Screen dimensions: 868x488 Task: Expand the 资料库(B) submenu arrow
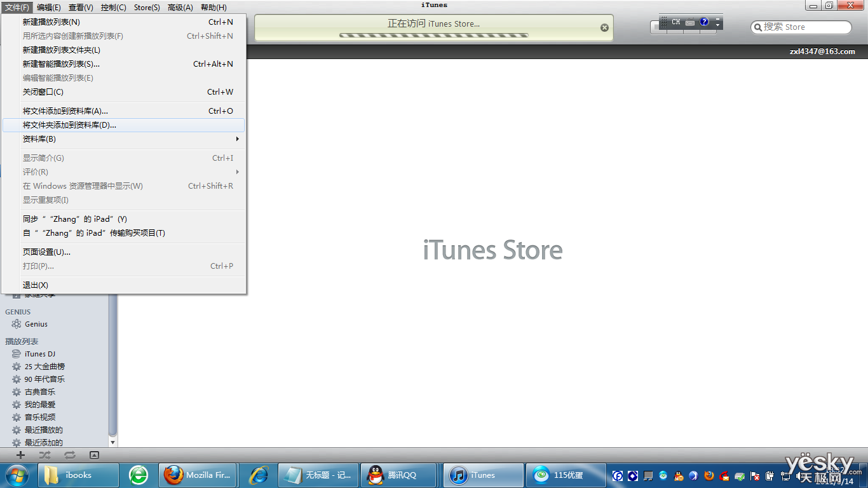click(238, 139)
